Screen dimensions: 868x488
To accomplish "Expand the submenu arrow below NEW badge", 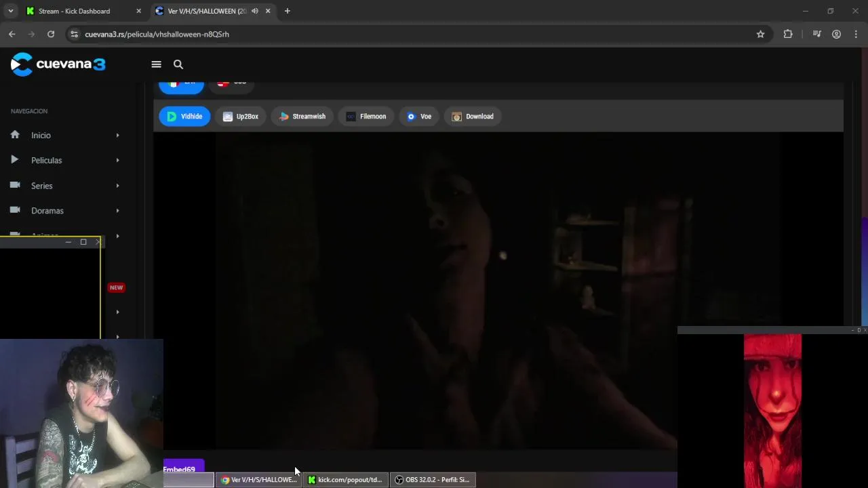I will pos(117,312).
